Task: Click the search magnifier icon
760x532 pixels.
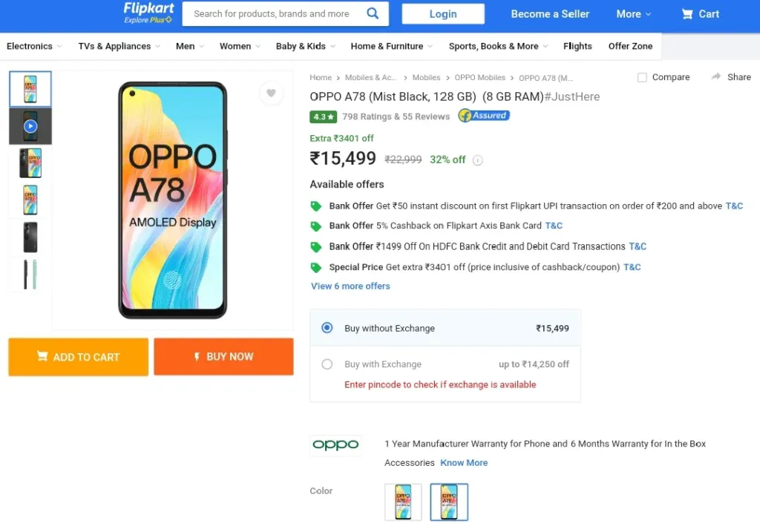Action: (x=373, y=13)
